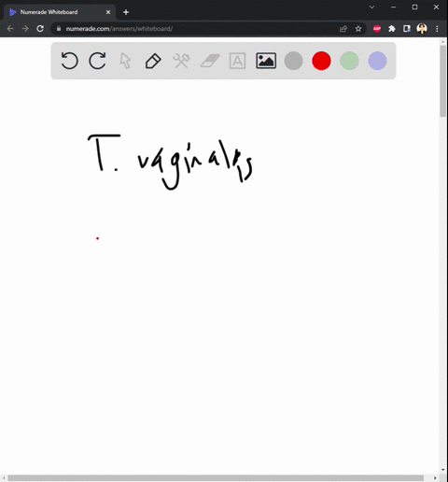The width and height of the screenshot is (448, 482).
Task: Select the green color swatch
Action: point(349,61)
